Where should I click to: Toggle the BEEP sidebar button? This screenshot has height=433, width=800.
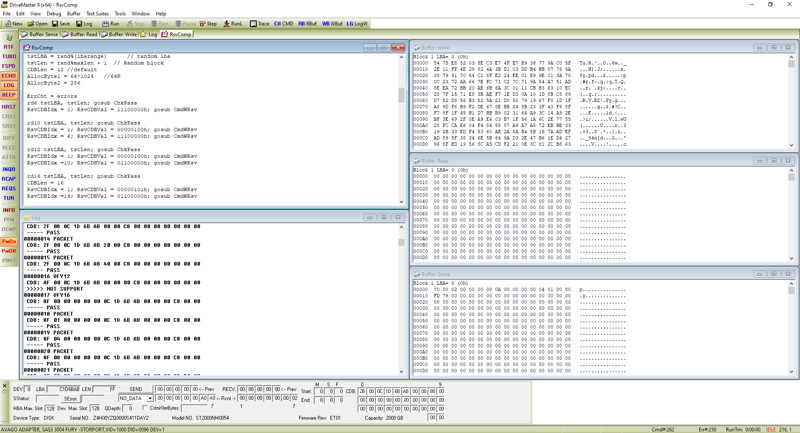pyautogui.click(x=9, y=95)
